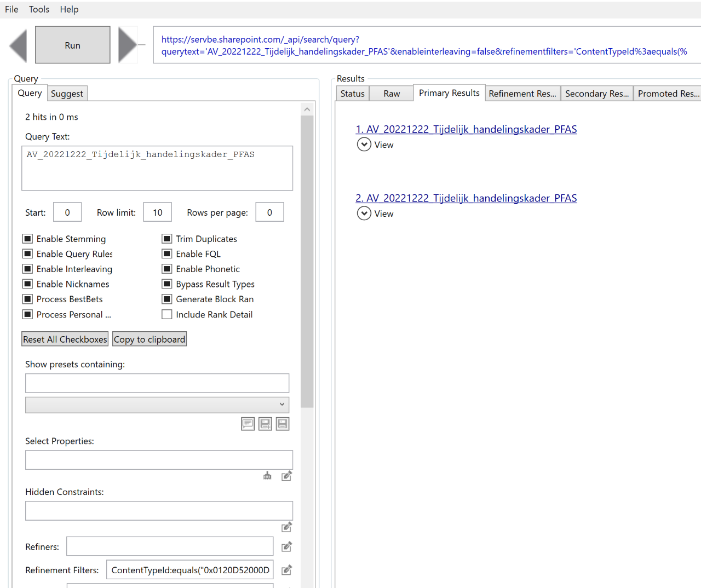This screenshot has width=701, height=588.
Task: Click the save-preset-as icon with plus
Action: click(x=265, y=424)
